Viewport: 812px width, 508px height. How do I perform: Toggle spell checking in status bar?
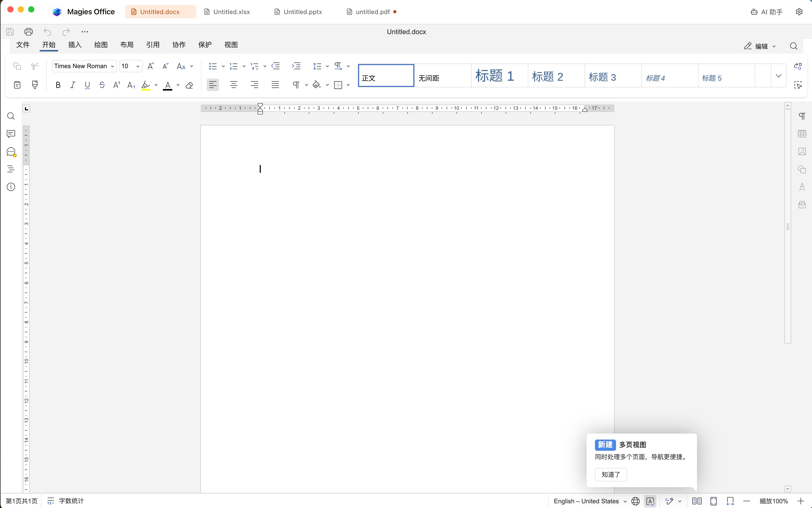650,501
